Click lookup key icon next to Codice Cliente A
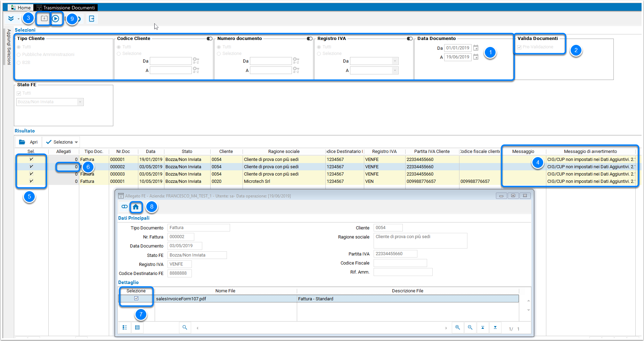This screenshot has width=644, height=341. (x=196, y=70)
